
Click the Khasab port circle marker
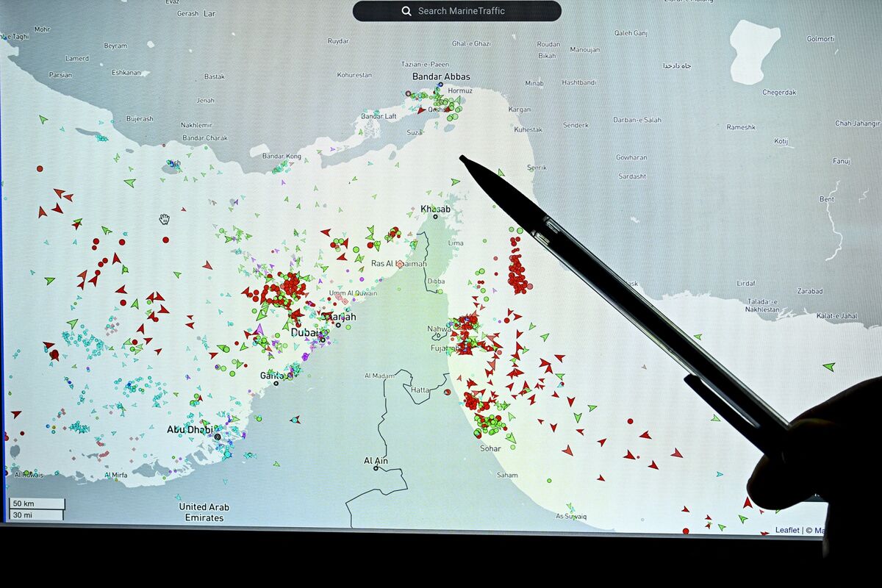coord(435,216)
